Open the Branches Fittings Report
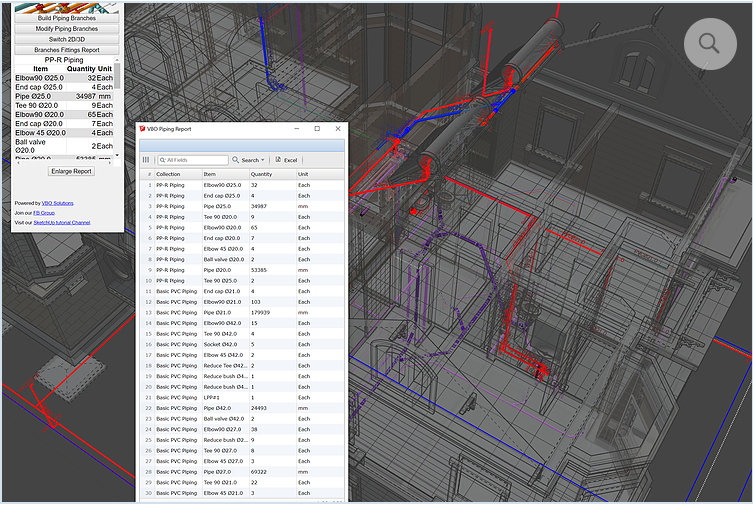This screenshot has height=505, width=756. pos(66,50)
